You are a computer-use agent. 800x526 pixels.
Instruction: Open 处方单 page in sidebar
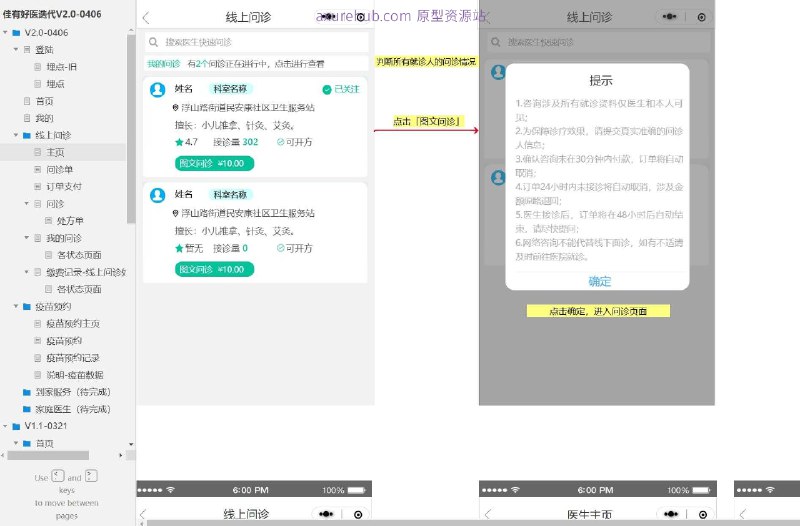[70, 220]
